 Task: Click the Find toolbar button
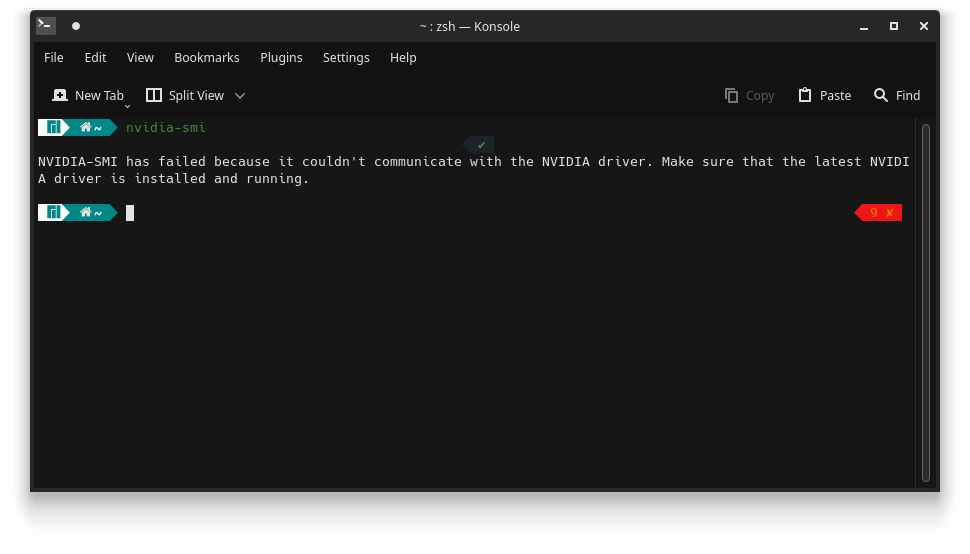(x=896, y=95)
